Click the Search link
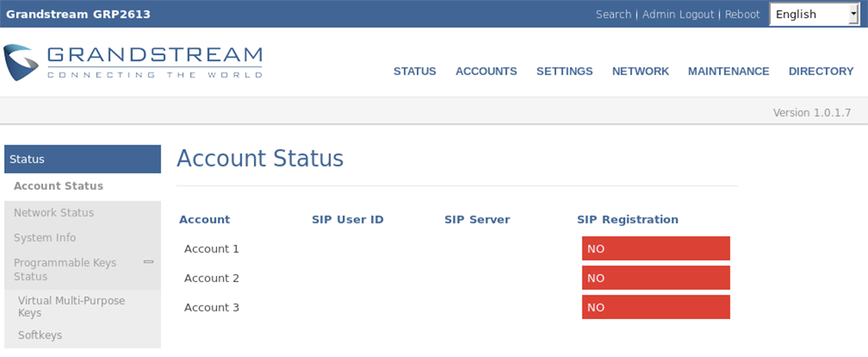The image size is (868, 357). coord(613,14)
